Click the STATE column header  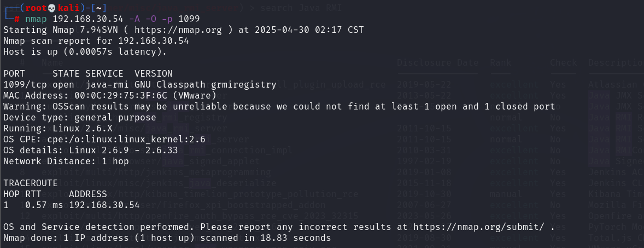point(66,73)
